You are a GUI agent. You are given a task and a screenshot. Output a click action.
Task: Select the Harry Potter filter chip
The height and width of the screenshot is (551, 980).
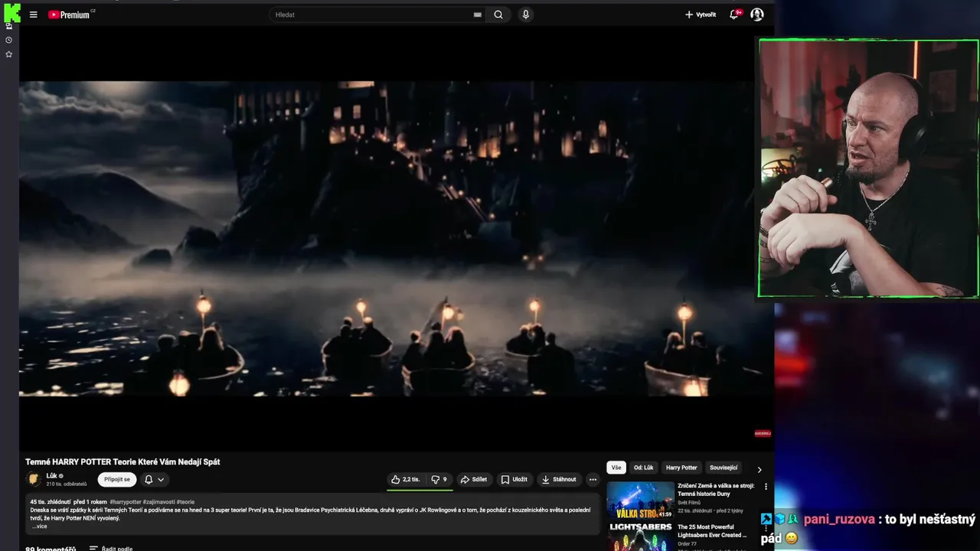pyautogui.click(x=681, y=468)
